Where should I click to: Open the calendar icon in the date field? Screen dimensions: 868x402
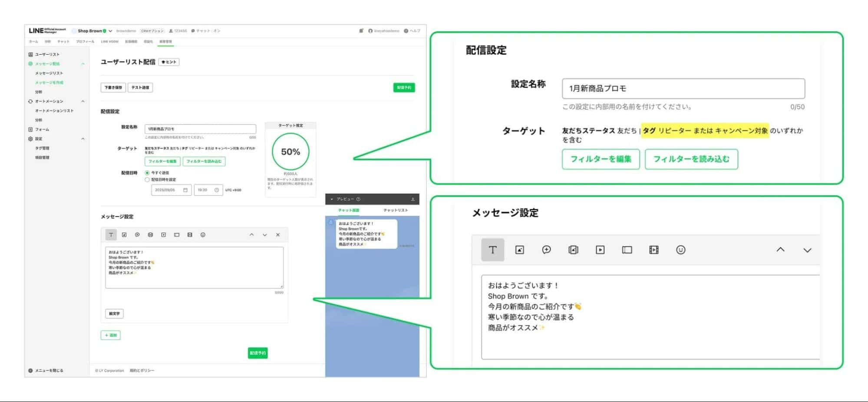coord(185,190)
